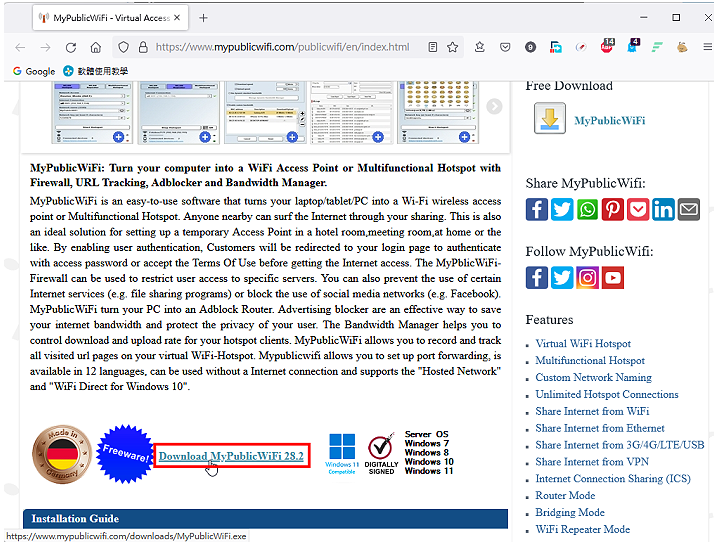The height and width of the screenshot is (548, 714).
Task: Open Unlimited Hotspot Connections link
Action: point(607,394)
